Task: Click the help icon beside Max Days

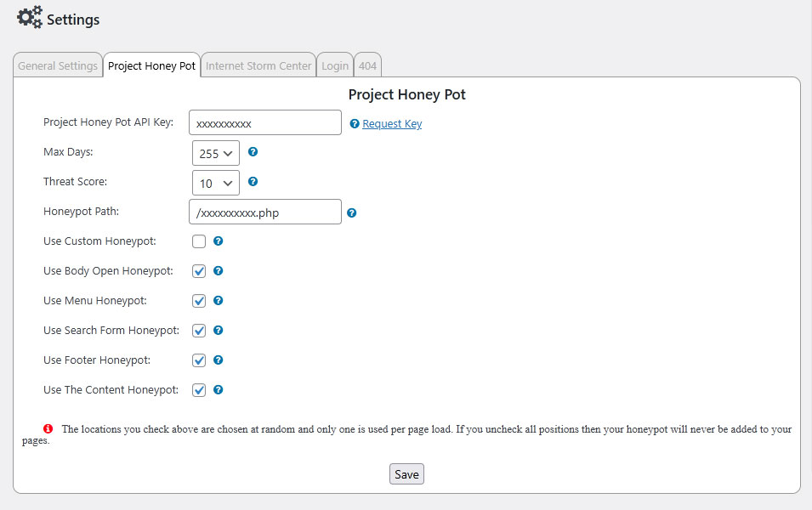Action: (x=253, y=153)
